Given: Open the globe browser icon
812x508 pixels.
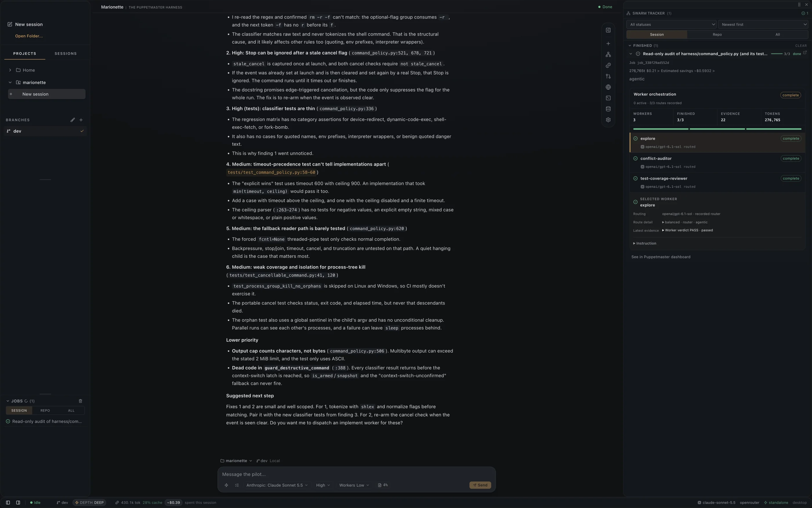Looking at the screenshot, I should 608,87.
